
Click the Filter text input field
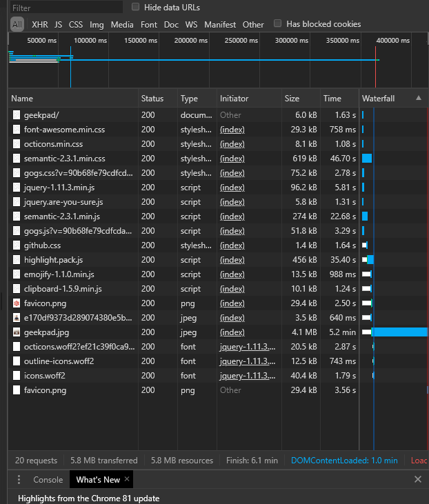[66, 8]
